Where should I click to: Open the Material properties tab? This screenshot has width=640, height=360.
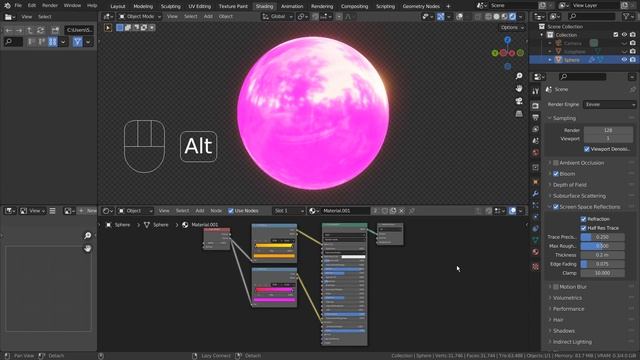[x=536, y=252]
